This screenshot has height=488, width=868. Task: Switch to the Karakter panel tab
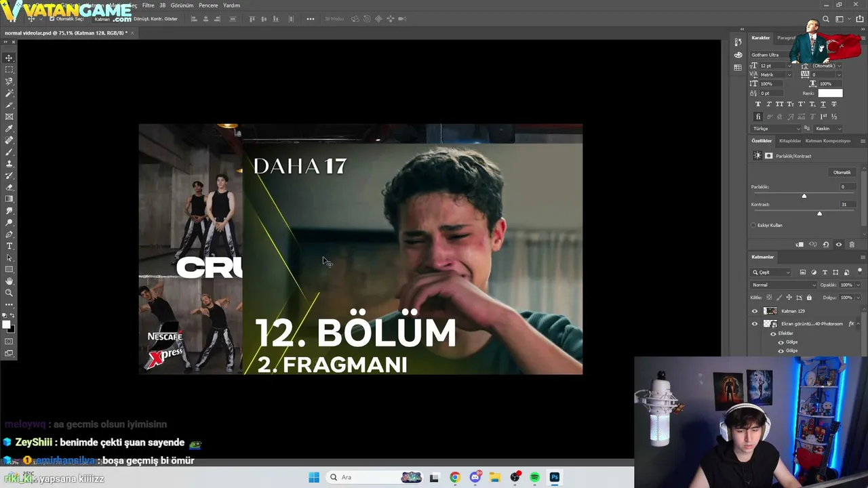pyautogui.click(x=761, y=38)
